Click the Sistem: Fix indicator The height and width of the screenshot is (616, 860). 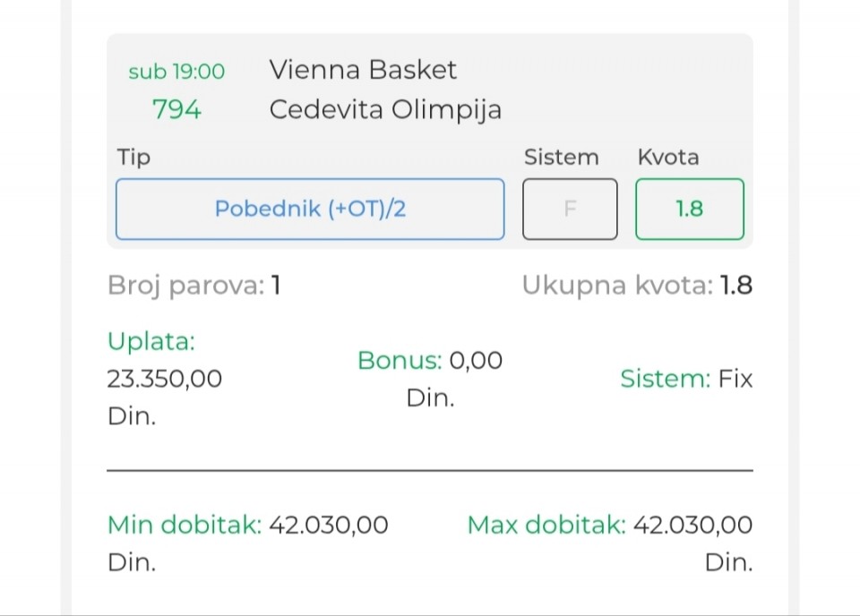click(x=686, y=379)
